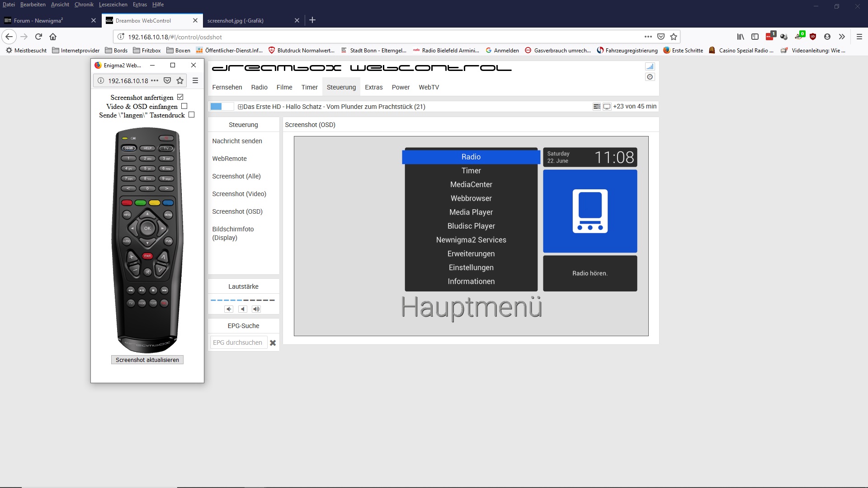
Task: Raise volume with the loud speaker button
Action: pos(256,309)
